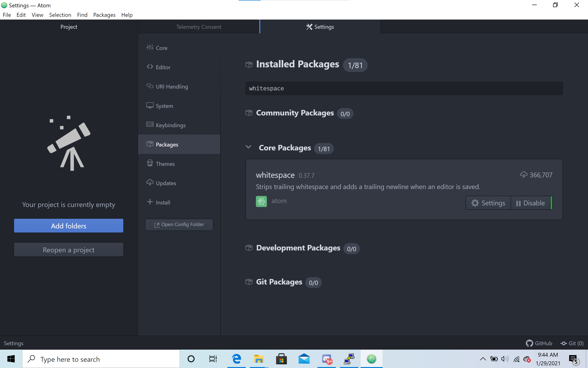Open the Packages menu
This screenshot has height=368, width=588.
[104, 15]
